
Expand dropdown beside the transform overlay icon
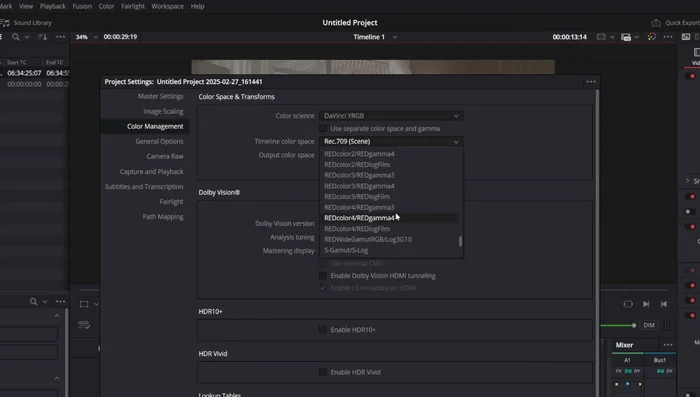[96, 304]
